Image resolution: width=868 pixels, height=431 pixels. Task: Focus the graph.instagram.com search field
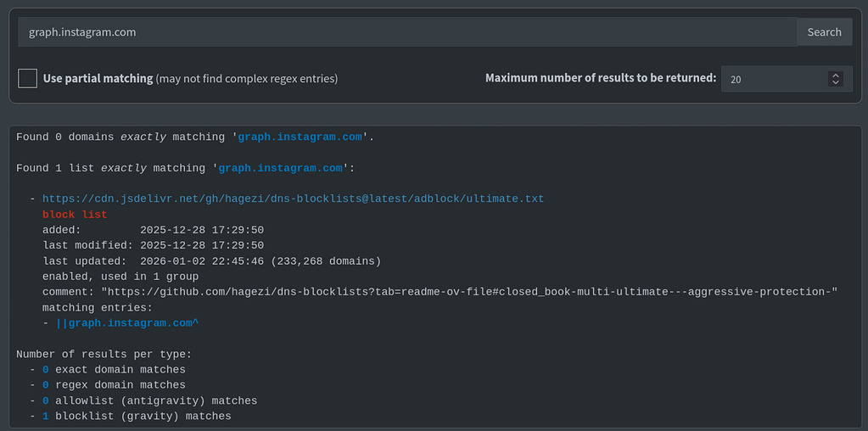click(x=407, y=32)
